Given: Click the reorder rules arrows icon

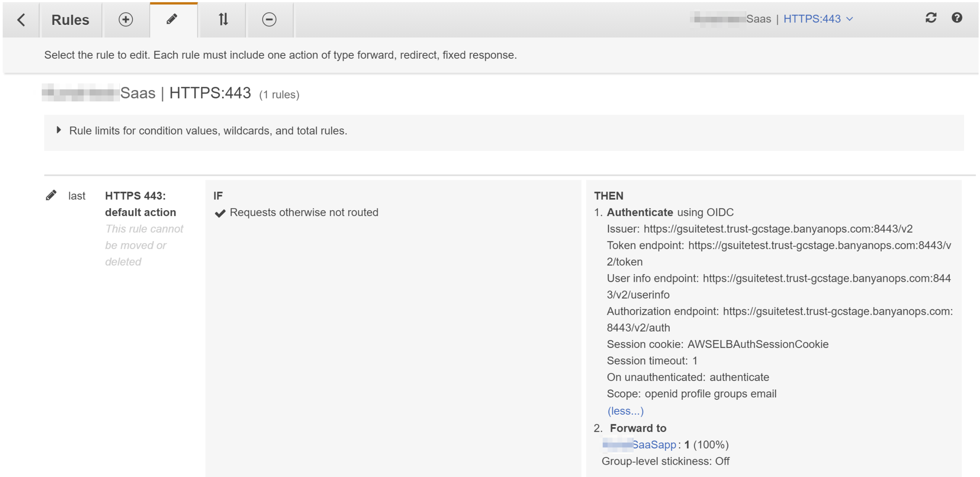Looking at the screenshot, I should (x=223, y=20).
